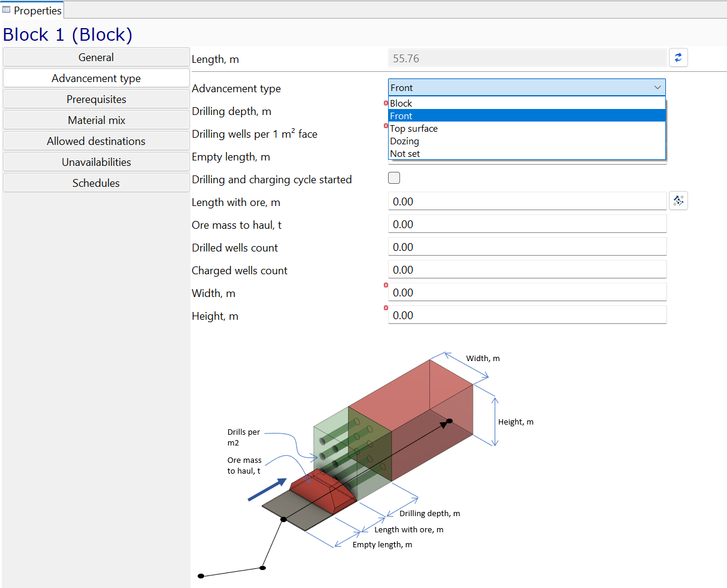727x588 pixels.
Task: Open the Allowed destinations section
Action: pos(96,141)
